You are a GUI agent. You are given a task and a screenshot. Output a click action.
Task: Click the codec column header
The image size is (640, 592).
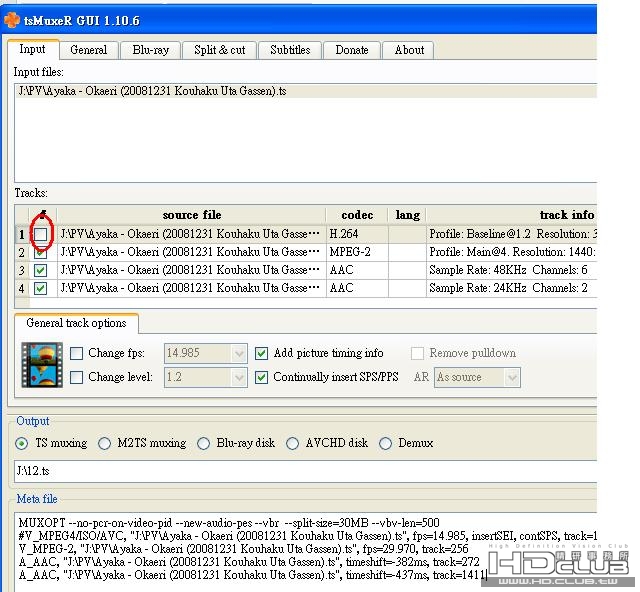click(x=357, y=215)
